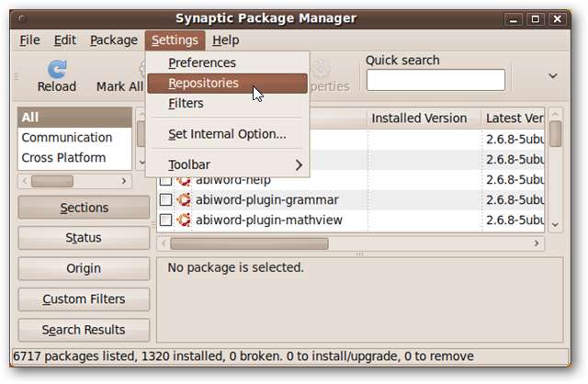The image size is (588, 384).
Task: Click the Mark All Upgrades toolbar button
Action: (120, 86)
